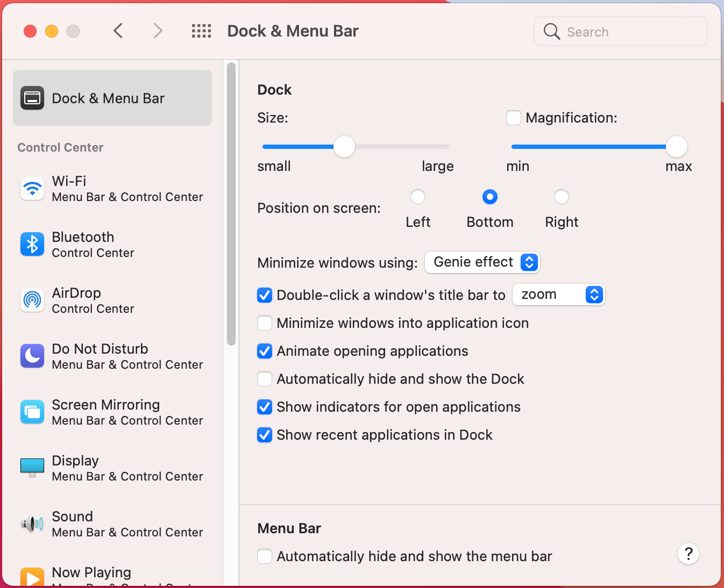
Task: Select the Display monitor icon
Action: (x=32, y=467)
